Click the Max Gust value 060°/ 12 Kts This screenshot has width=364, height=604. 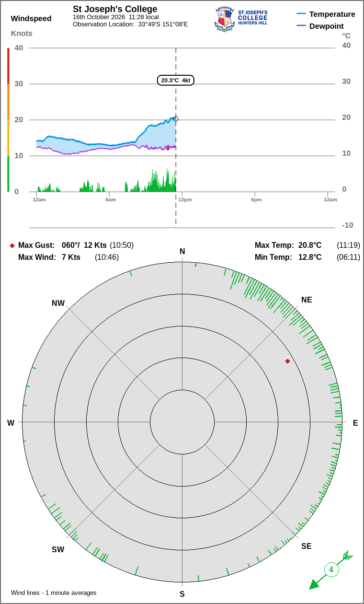tap(84, 245)
